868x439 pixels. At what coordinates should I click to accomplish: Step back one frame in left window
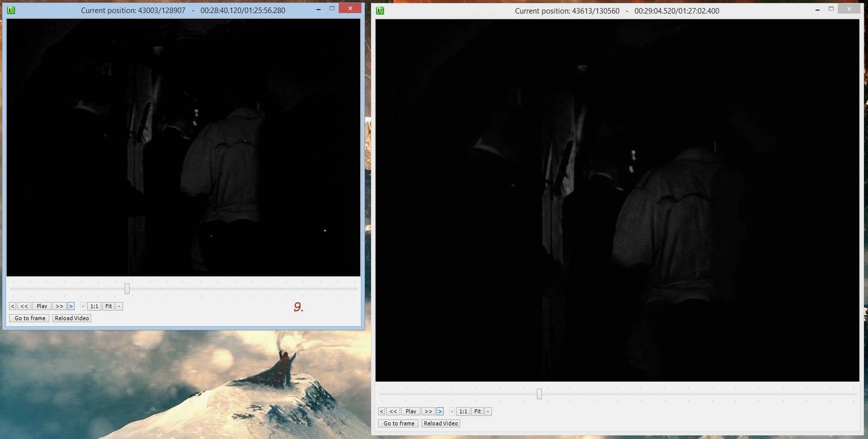(x=12, y=306)
